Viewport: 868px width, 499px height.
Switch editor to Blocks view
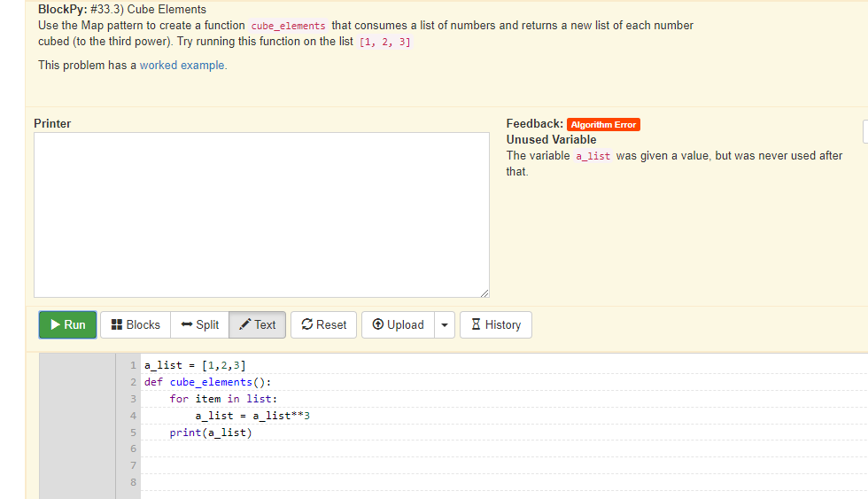click(136, 324)
